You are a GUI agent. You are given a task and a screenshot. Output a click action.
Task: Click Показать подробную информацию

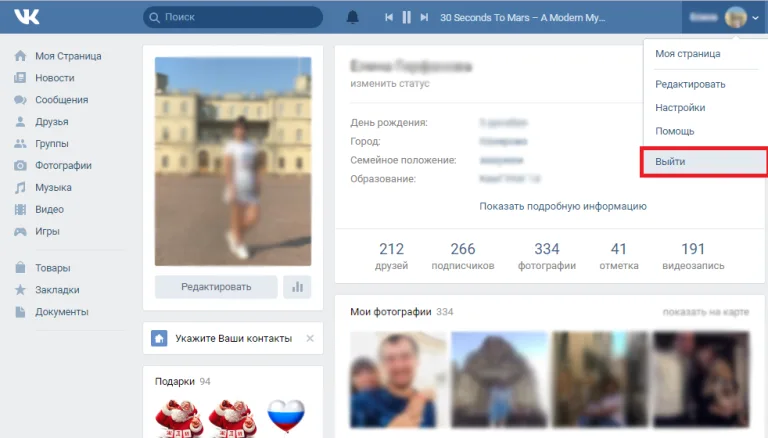pyautogui.click(x=563, y=206)
